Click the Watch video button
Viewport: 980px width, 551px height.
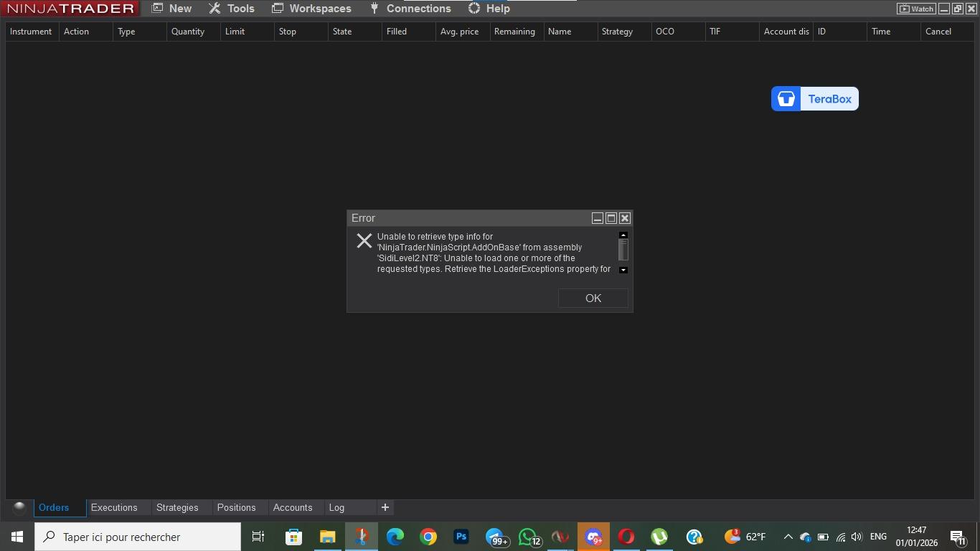pos(916,9)
